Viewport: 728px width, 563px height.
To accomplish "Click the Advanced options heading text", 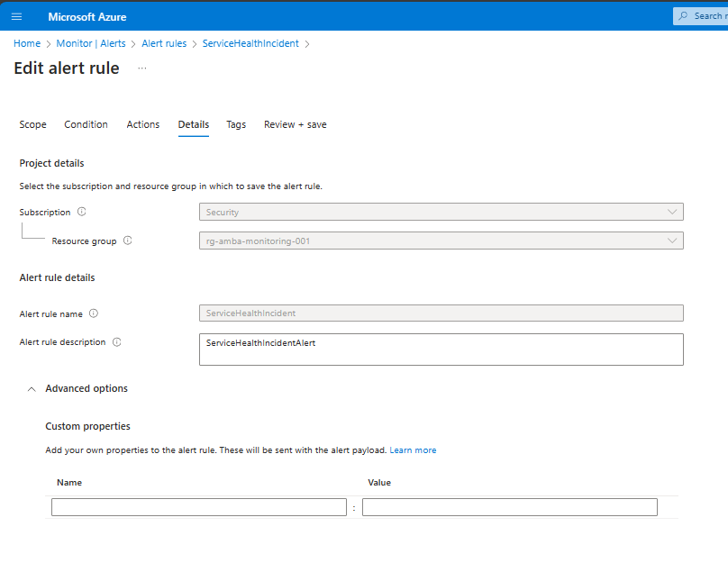I will point(86,388).
